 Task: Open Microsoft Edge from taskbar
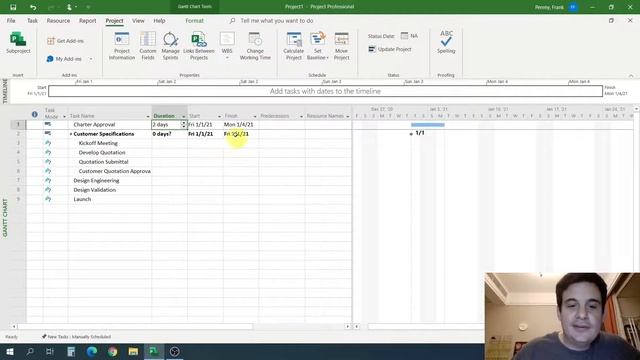92,351
